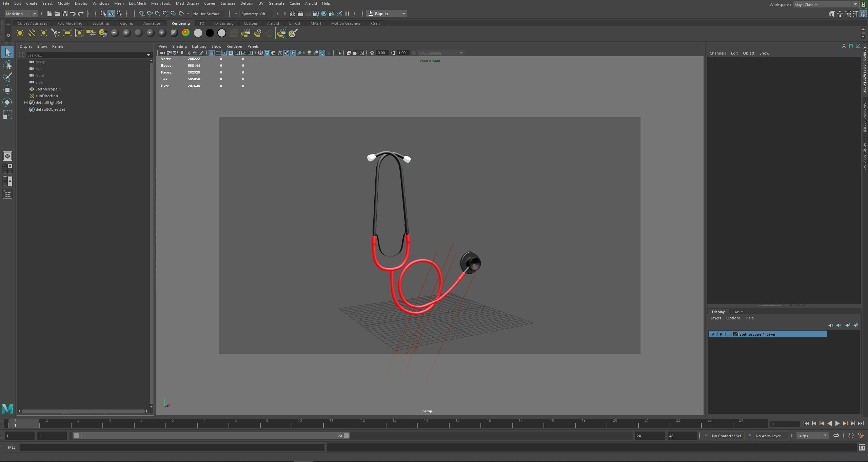Click the Undo icon in status line
The width and height of the screenshot is (868, 462).
pos(73,14)
